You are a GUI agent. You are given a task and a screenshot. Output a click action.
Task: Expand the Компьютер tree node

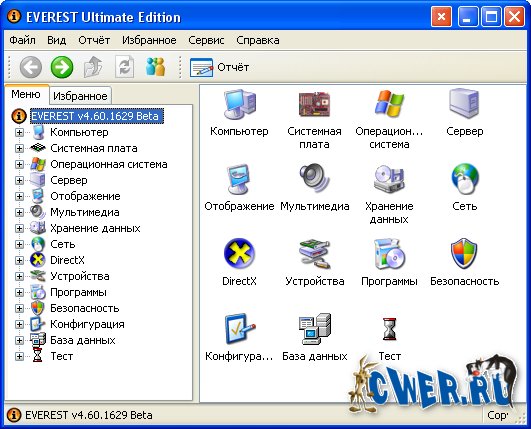coord(19,132)
